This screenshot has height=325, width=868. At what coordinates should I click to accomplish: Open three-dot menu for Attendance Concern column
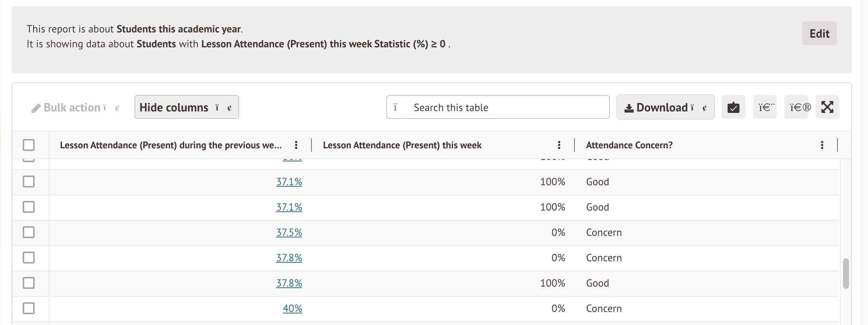pyautogui.click(x=822, y=145)
